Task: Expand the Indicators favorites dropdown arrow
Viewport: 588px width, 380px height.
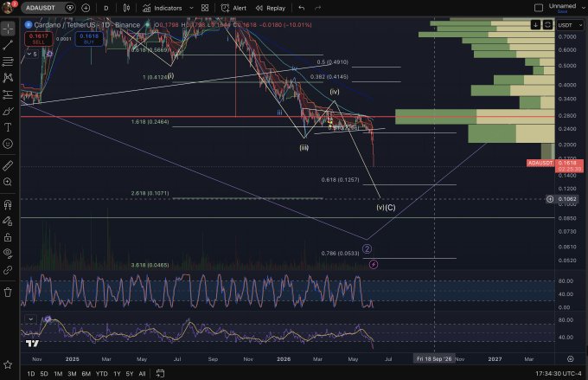Action: click(x=191, y=8)
